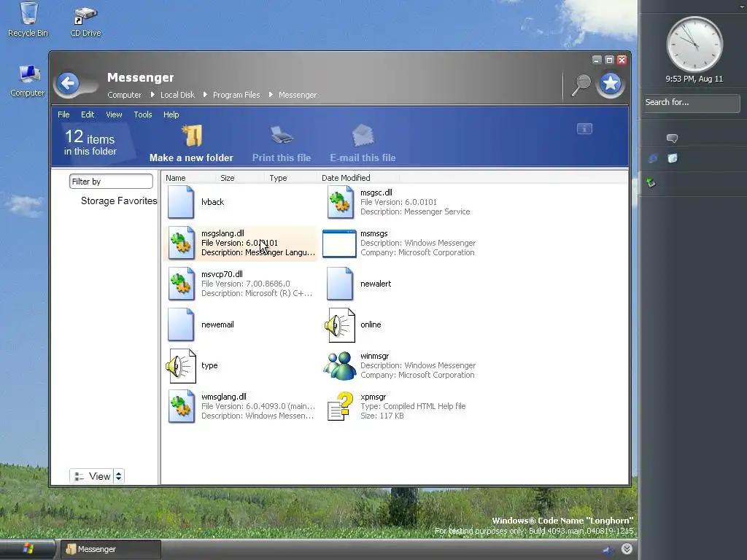Open the Help menu
Image resolution: width=747 pixels, height=560 pixels.
[x=171, y=114]
